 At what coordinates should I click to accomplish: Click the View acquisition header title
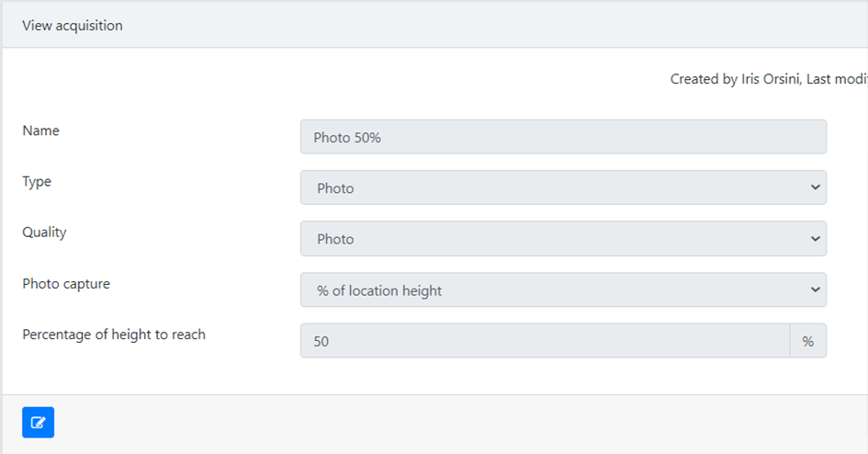[73, 26]
